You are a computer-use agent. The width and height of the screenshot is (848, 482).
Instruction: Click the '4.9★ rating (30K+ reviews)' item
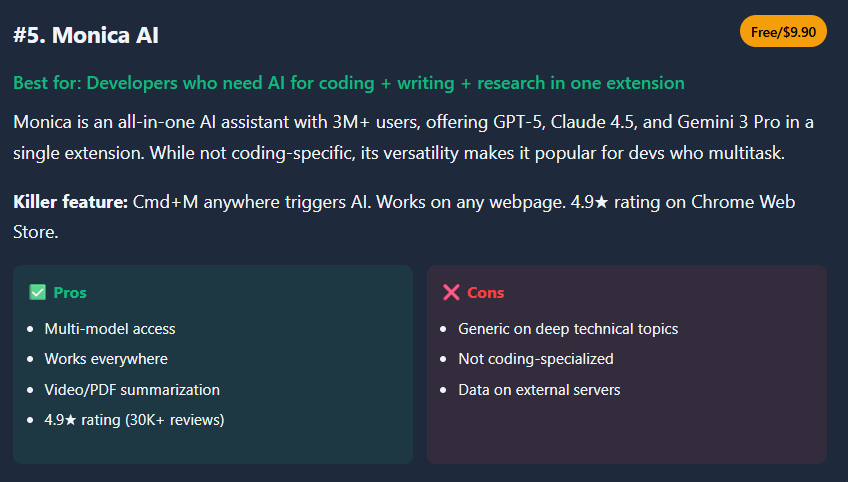(134, 420)
